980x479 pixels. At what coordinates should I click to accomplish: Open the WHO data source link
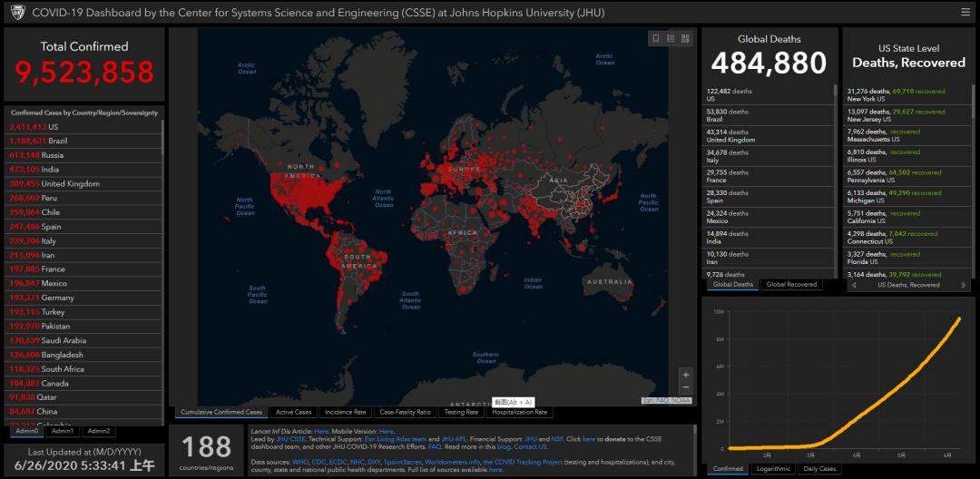tap(300, 462)
